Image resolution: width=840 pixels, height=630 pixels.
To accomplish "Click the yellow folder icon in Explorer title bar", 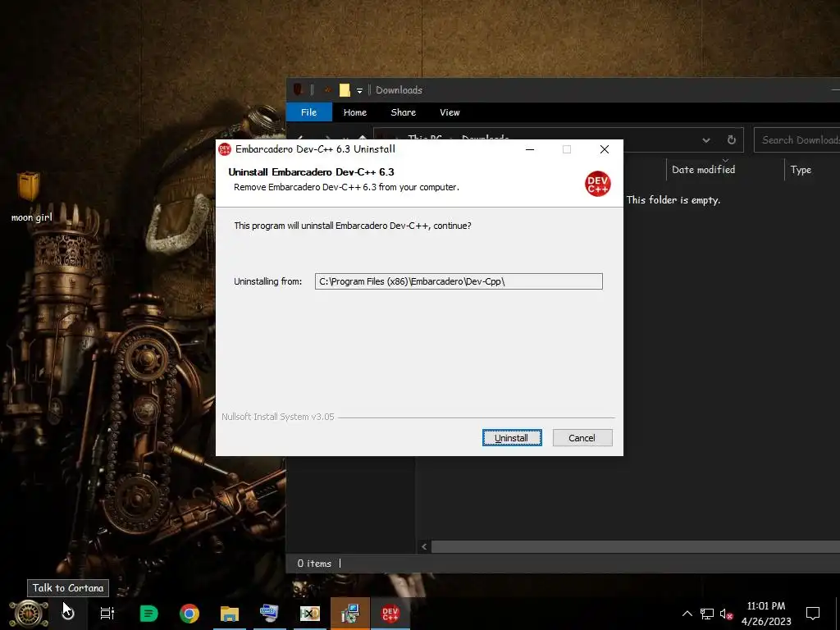I will (x=345, y=90).
